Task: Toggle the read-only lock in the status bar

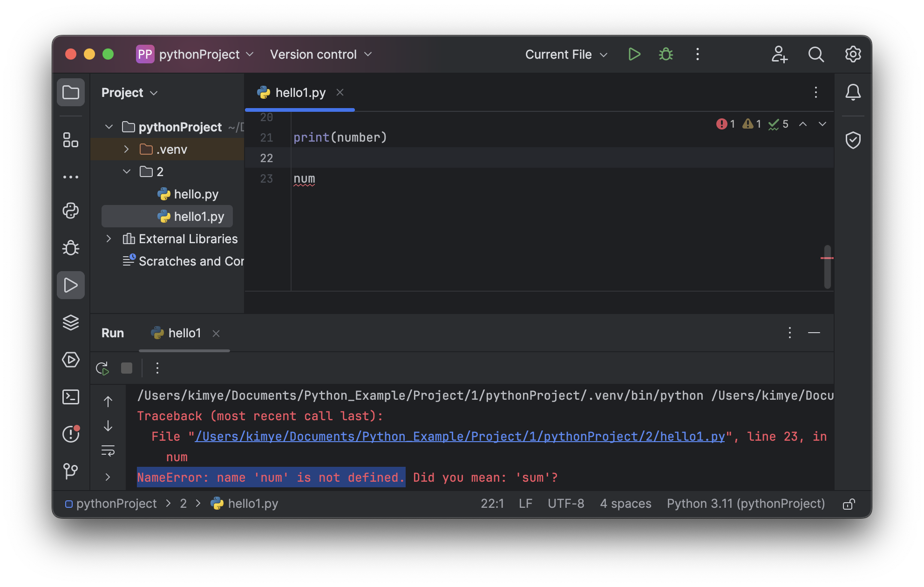Action: 849,504
